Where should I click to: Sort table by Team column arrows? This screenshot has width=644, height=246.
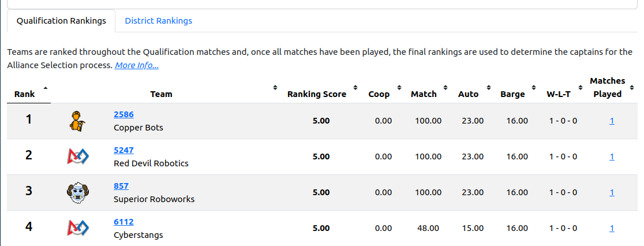pos(275,88)
